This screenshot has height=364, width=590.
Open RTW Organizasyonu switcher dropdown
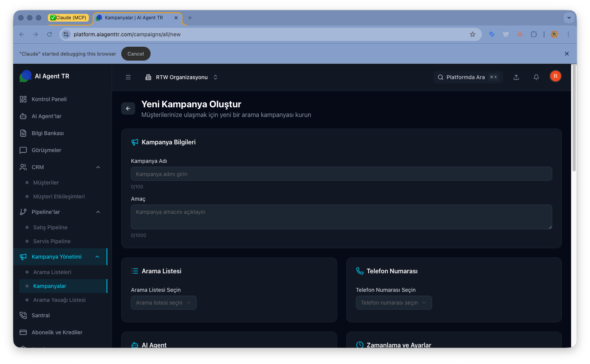point(181,77)
